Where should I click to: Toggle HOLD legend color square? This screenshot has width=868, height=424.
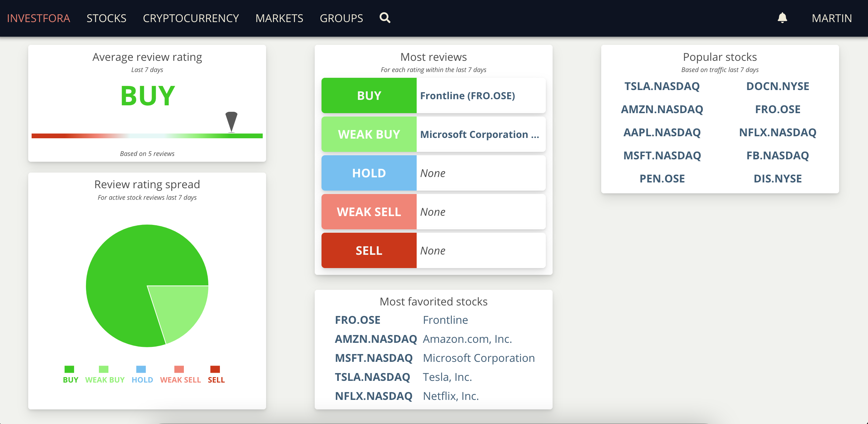click(141, 369)
